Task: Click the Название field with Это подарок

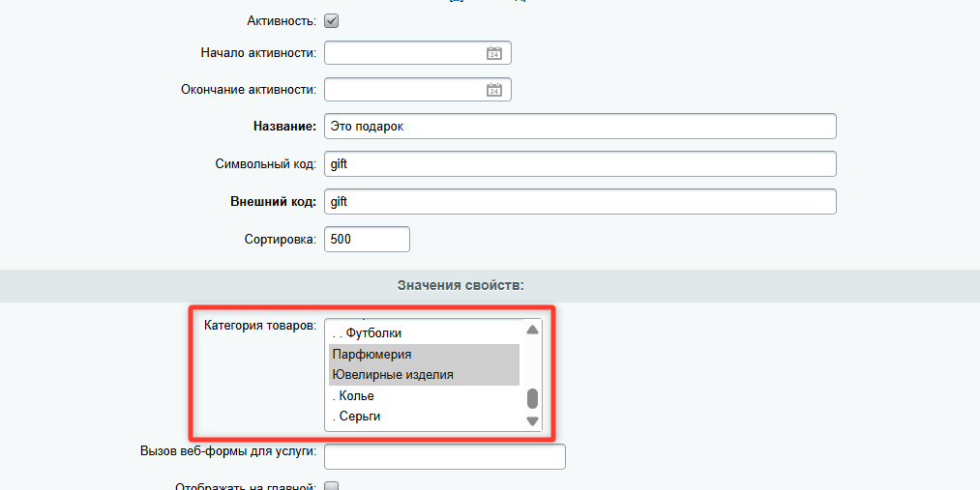Action: [x=580, y=126]
